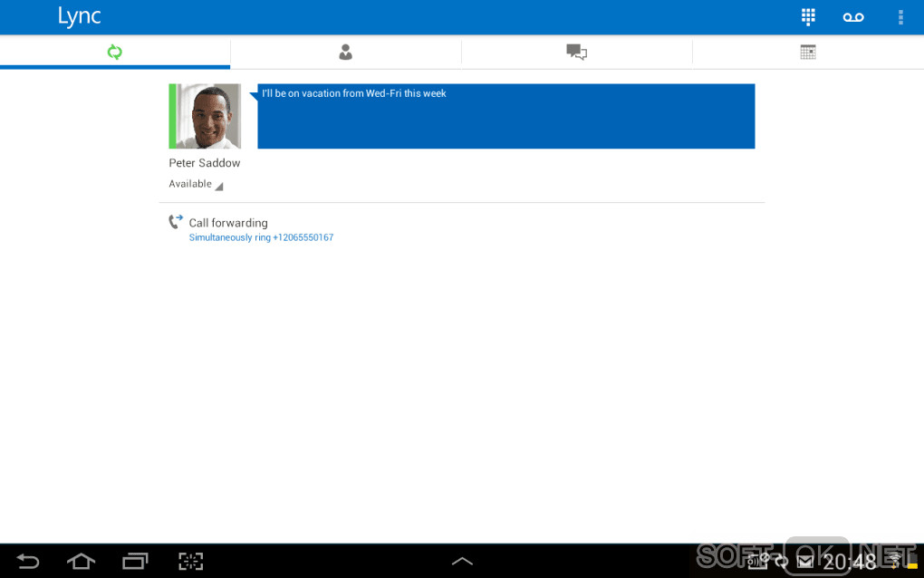Tap Peter Saddow's profile photo
This screenshot has height=578, width=924.
click(x=205, y=116)
